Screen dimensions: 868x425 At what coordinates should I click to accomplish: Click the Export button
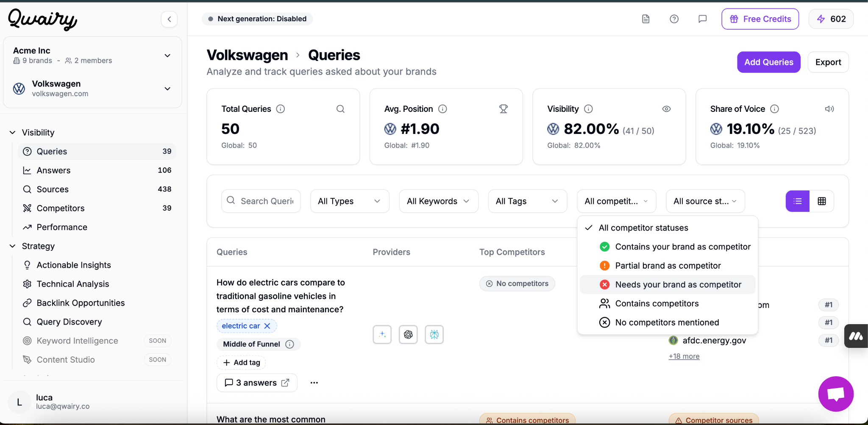(828, 62)
